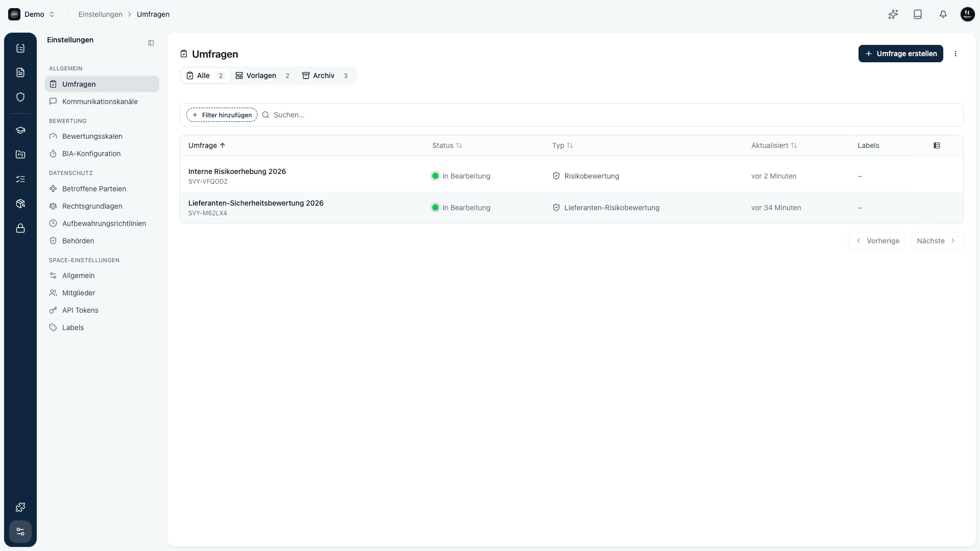Open the cube assets icon in dark sidebar
This screenshot has width=980, height=551.
click(20, 204)
